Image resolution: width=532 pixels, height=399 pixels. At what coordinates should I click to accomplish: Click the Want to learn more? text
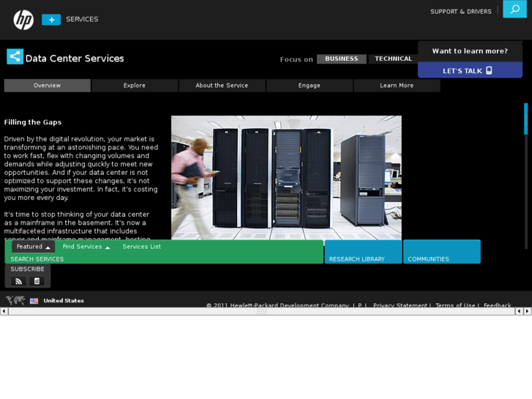point(470,51)
